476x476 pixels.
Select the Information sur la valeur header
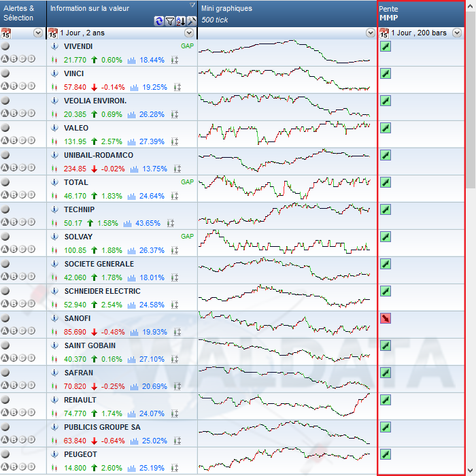pyautogui.click(x=122, y=14)
